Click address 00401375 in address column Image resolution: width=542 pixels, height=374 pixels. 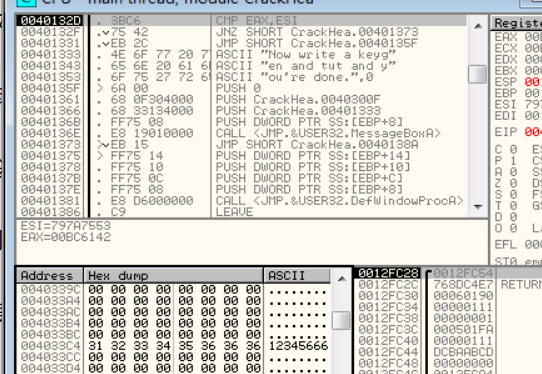tap(50, 156)
